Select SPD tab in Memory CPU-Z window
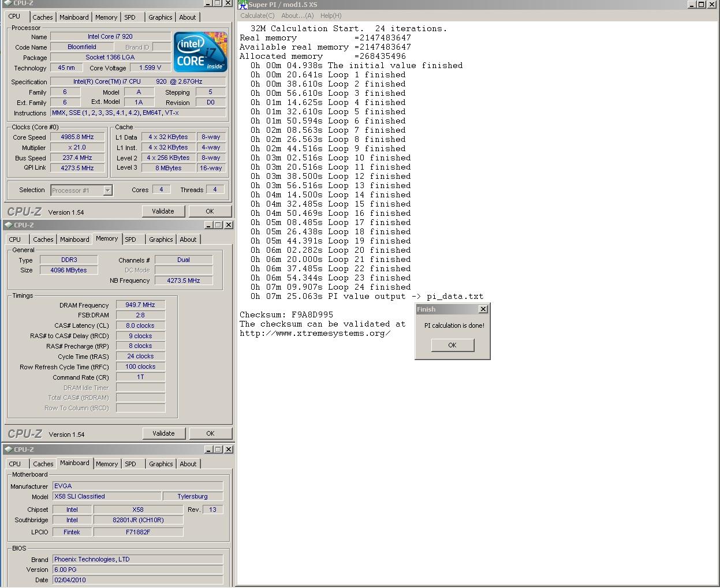Image resolution: width=720 pixels, height=588 pixels. [130, 239]
